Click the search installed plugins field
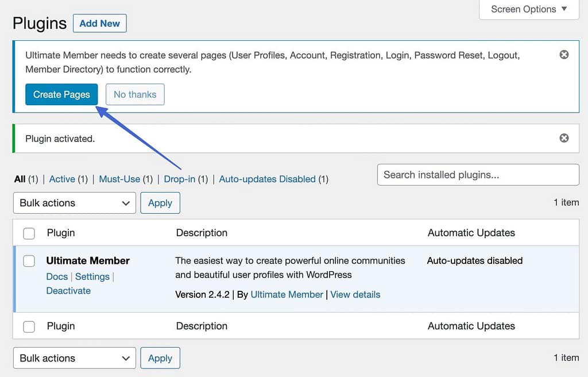 tap(478, 175)
